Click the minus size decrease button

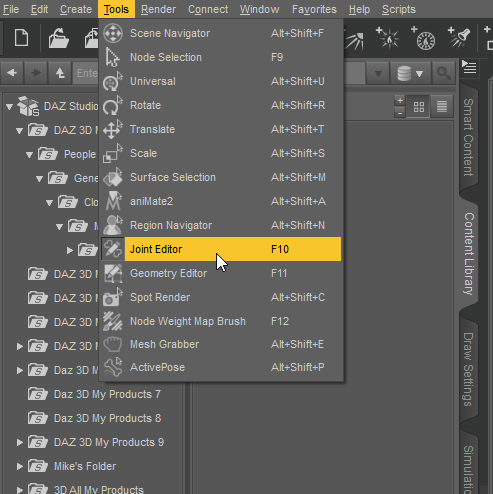400,113
